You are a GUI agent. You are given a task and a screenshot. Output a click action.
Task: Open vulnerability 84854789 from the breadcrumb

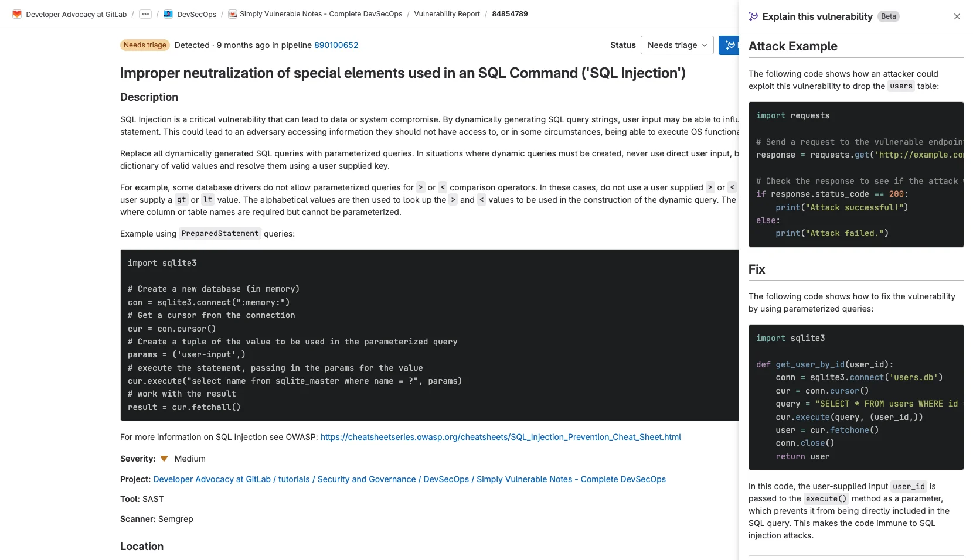509,13
